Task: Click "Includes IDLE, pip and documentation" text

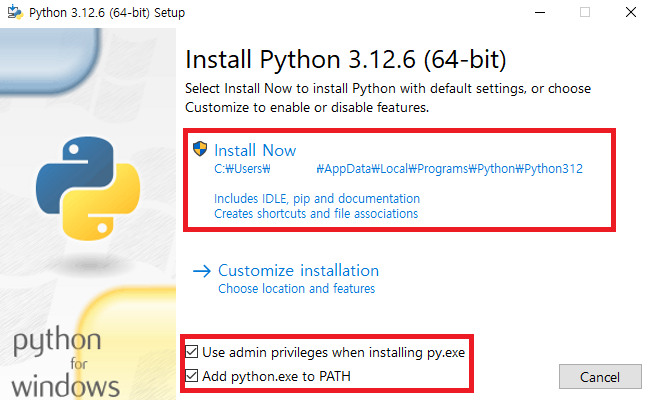Action: click(x=317, y=198)
